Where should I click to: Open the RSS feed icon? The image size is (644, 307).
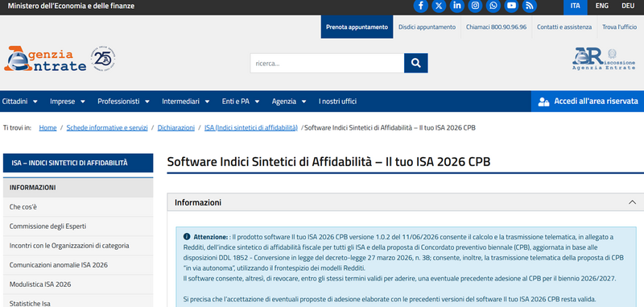click(529, 6)
